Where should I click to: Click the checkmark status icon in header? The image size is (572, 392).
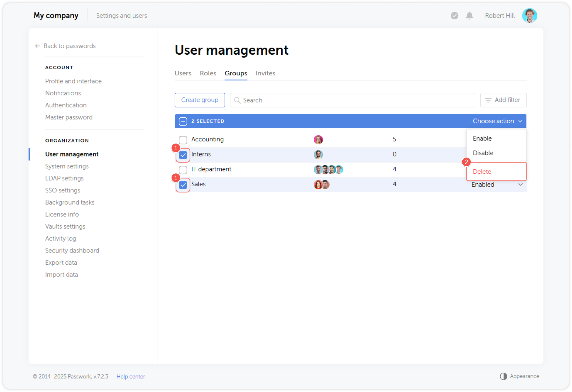click(454, 16)
